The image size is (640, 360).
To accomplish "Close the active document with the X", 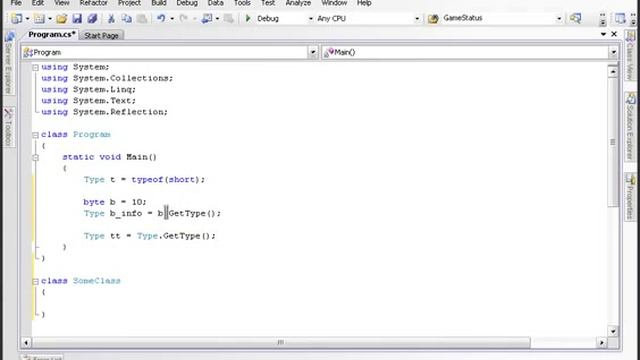I will pos(614,34).
